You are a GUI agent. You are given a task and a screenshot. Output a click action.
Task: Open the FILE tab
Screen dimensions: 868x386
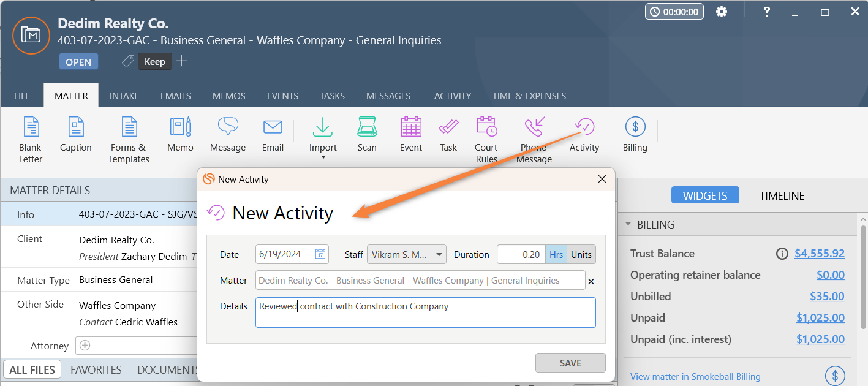click(22, 96)
